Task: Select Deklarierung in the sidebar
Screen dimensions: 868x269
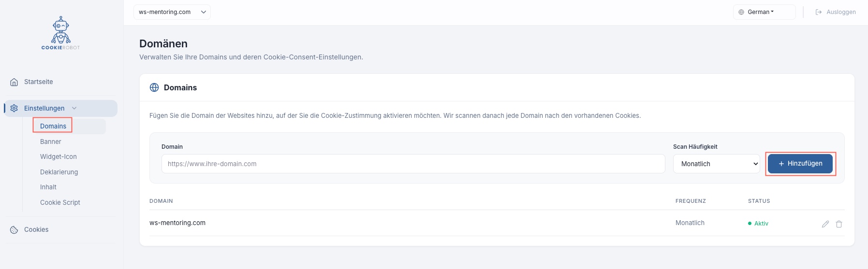Action: [59, 172]
